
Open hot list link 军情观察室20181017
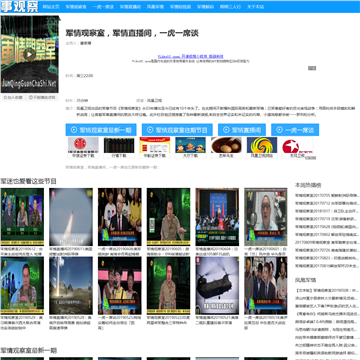[x=327, y=211]
